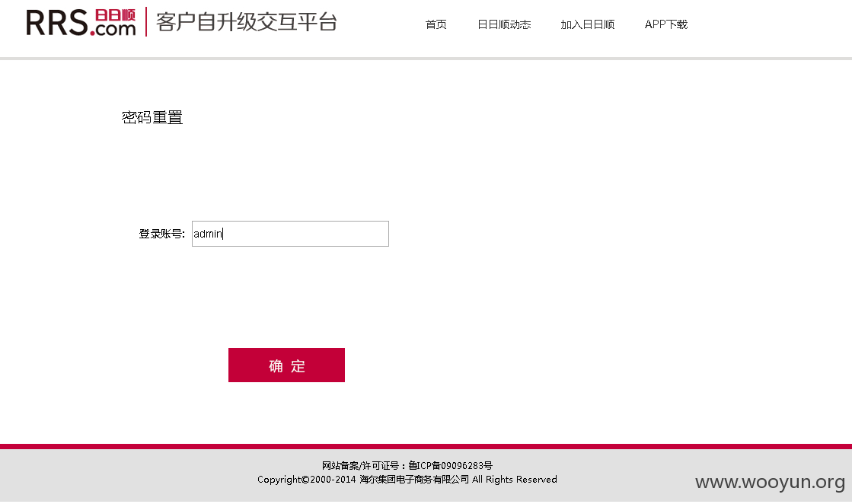Click the RRS.com logo
The height and width of the screenshot is (504, 852).
click(81, 22)
